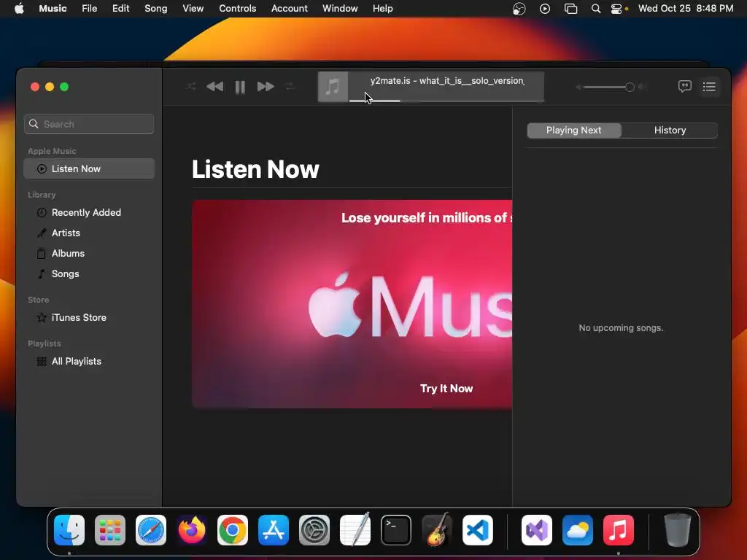The image size is (747, 560).
Task: Open the Controls menu
Action: pos(237,9)
